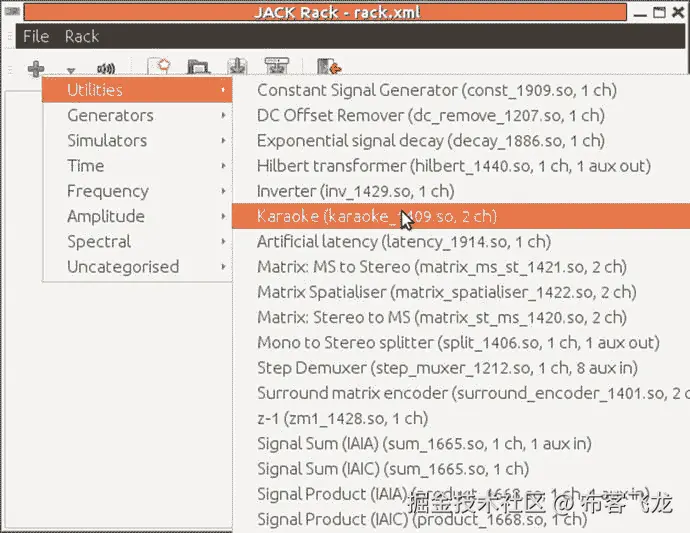Select Signal Product (IAIC) plugin
Image resolution: width=690 pixels, height=533 pixels.
click(461, 519)
